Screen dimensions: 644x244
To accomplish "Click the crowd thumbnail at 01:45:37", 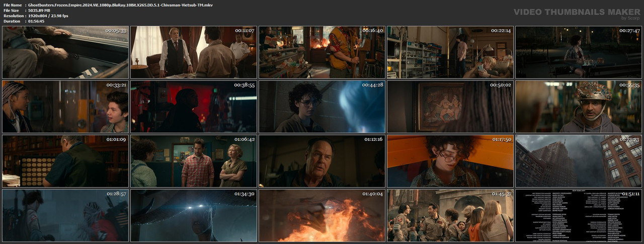I will pos(450,215).
